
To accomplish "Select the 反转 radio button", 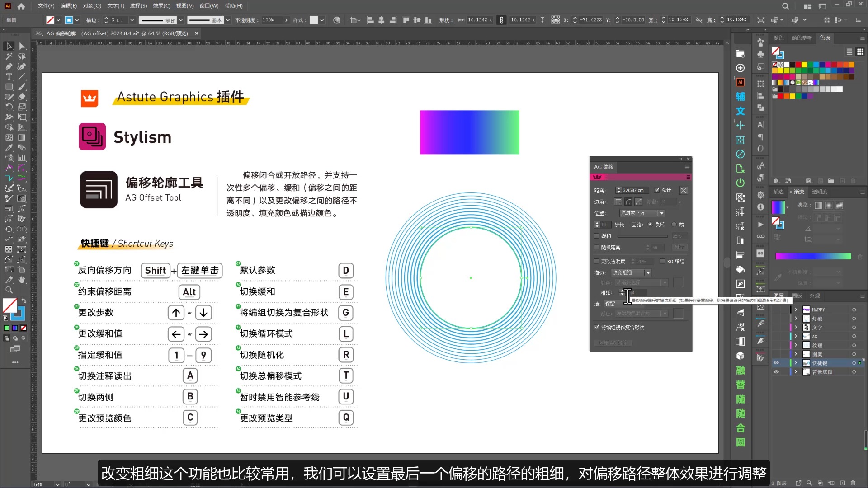I will (x=651, y=224).
